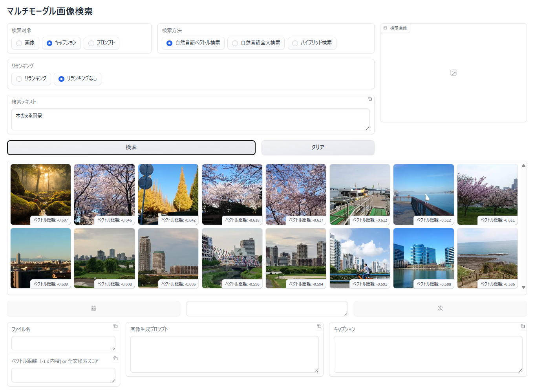This screenshot has width=534, height=392.
Task: Select 画像 as search target
Action: [25, 43]
